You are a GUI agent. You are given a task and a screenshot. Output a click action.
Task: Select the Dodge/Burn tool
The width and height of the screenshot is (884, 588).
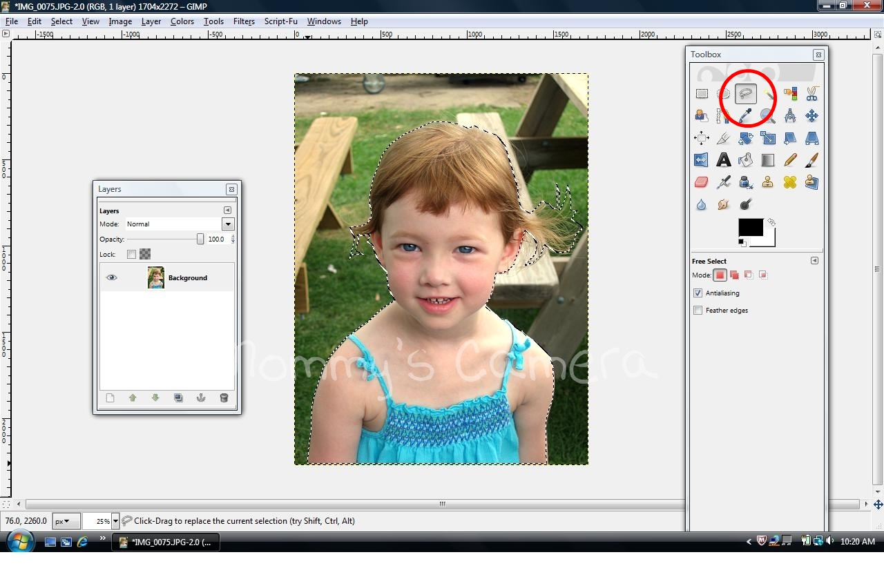[x=746, y=204]
